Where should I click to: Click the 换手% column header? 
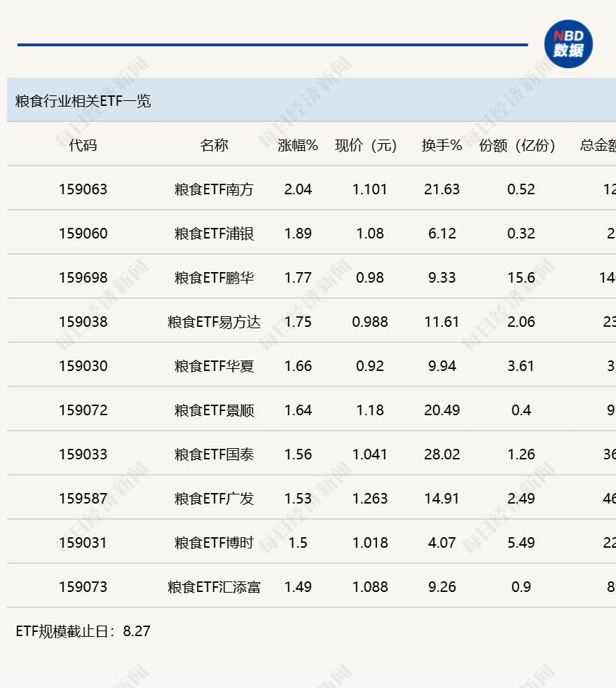442,145
